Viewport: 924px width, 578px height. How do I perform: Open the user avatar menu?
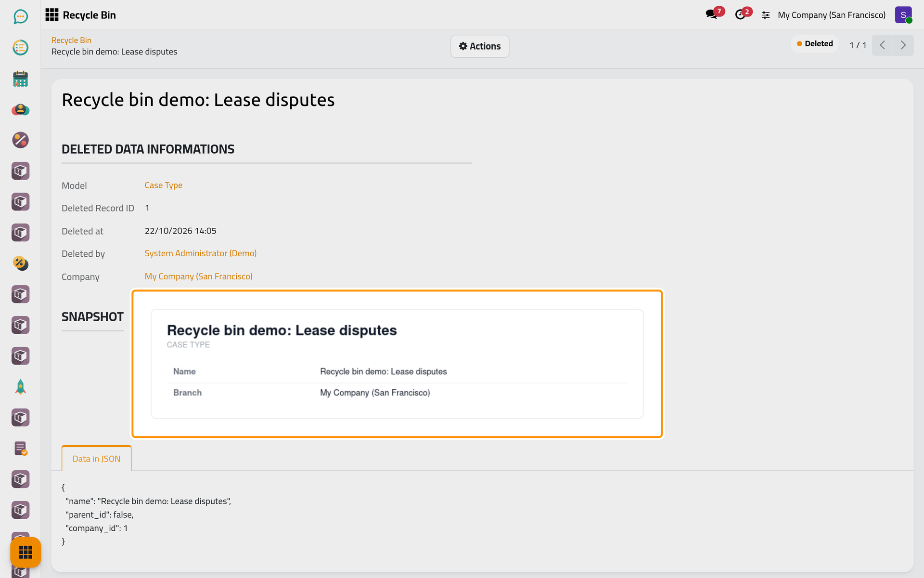[903, 15]
